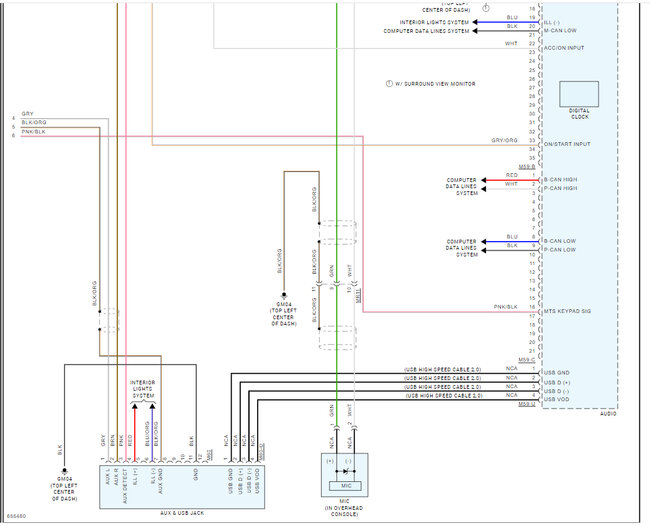Click the M59-C connector label

click(527, 360)
